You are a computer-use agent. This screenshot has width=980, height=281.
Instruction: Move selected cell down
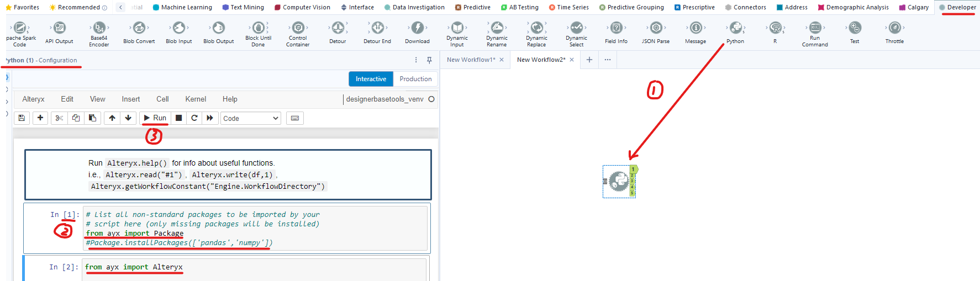click(x=128, y=118)
